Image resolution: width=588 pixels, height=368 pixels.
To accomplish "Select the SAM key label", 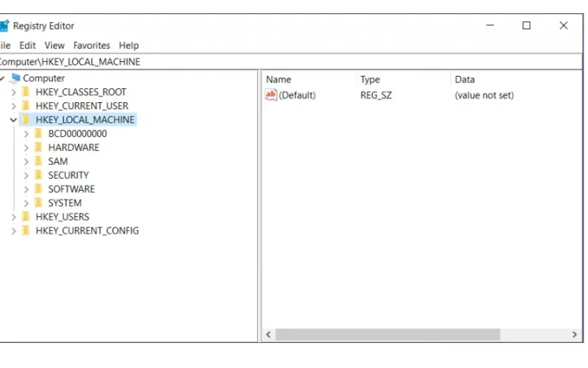I will 58,161.
